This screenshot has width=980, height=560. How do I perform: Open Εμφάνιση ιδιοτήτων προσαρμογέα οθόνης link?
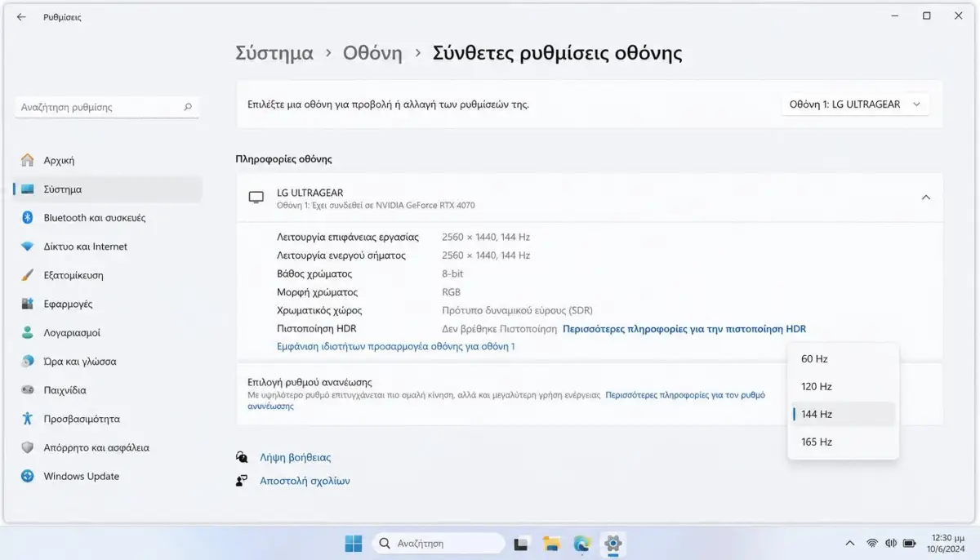pos(396,347)
